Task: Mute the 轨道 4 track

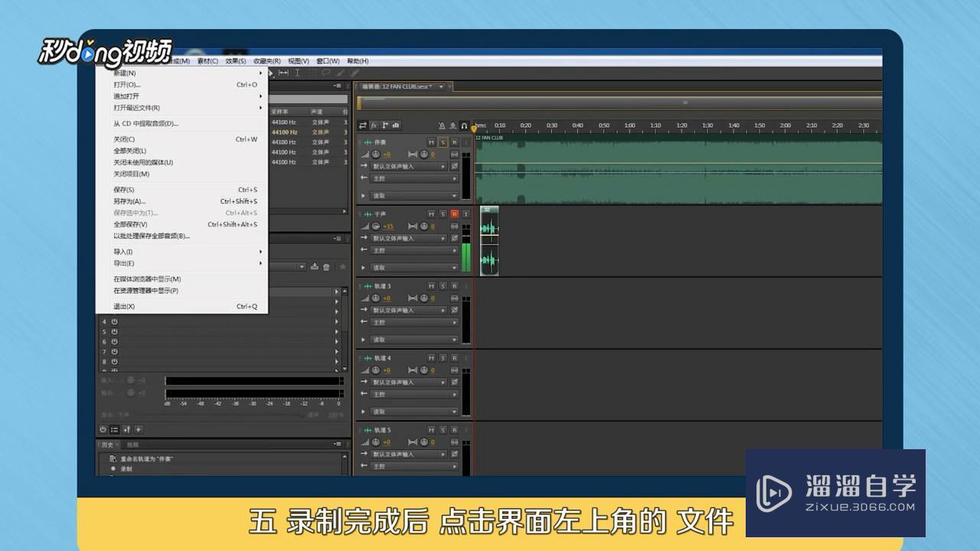Action: tap(431, 358)
